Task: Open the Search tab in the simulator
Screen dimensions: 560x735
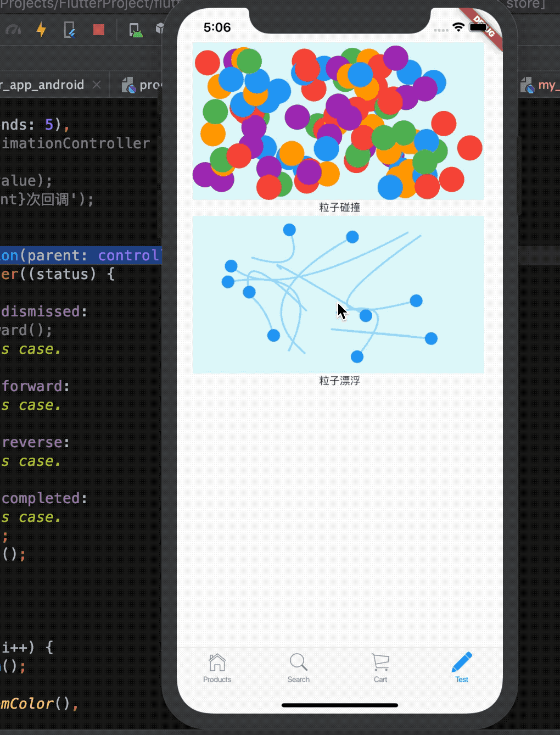Action: [299, 668]
